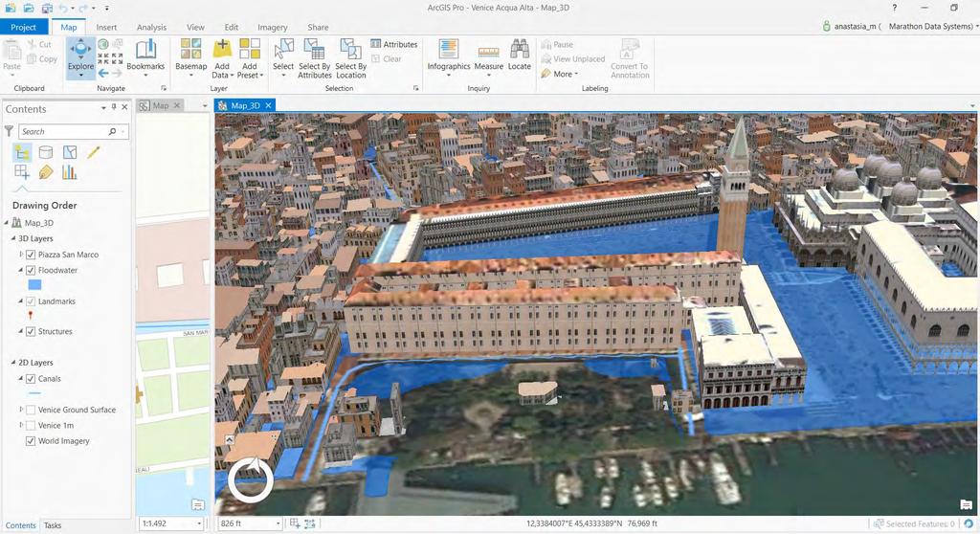980x534 pixels.
Task: Click the Floodwater blue symbol swatch
Action: [35, 285]
